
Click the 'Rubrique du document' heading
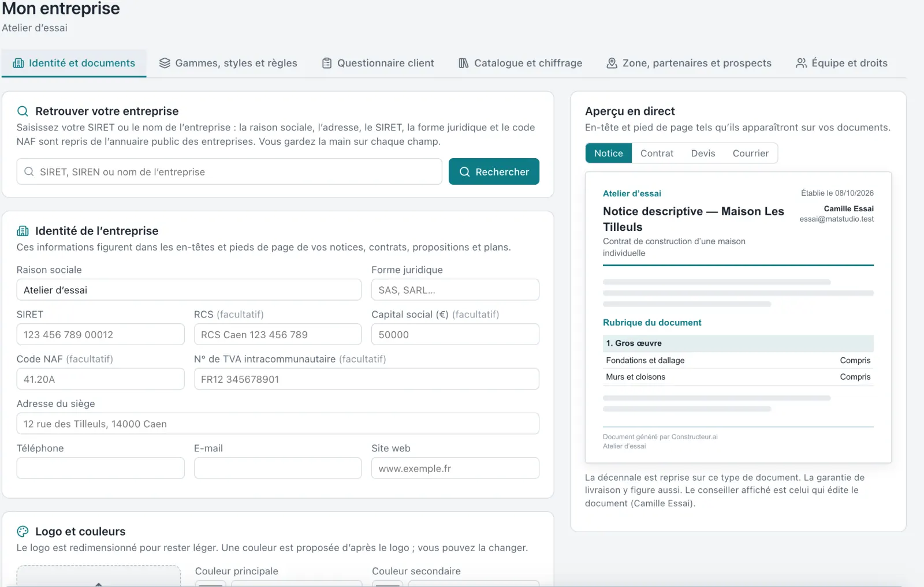(652, 323)
